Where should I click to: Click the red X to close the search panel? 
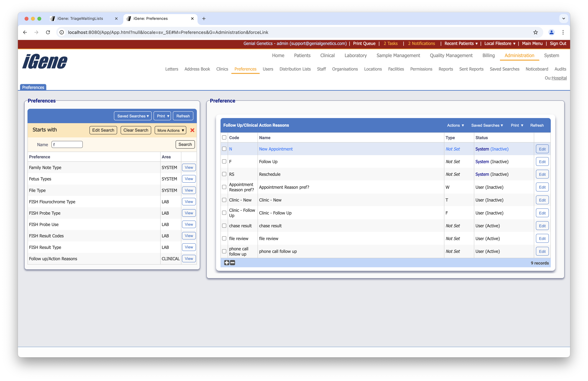192,130
